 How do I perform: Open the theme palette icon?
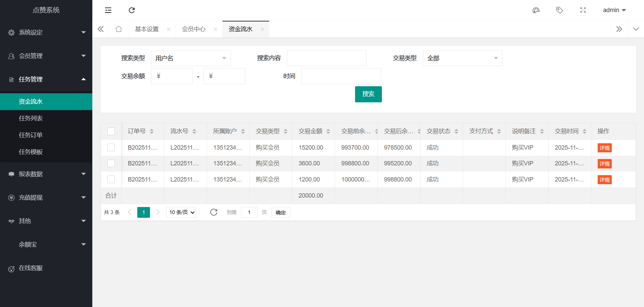(x=536, y=10)
